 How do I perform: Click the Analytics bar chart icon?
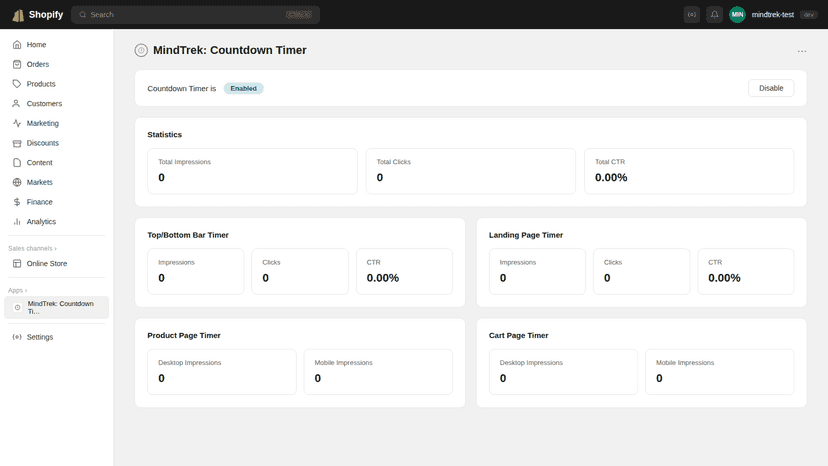coord(17,222)
